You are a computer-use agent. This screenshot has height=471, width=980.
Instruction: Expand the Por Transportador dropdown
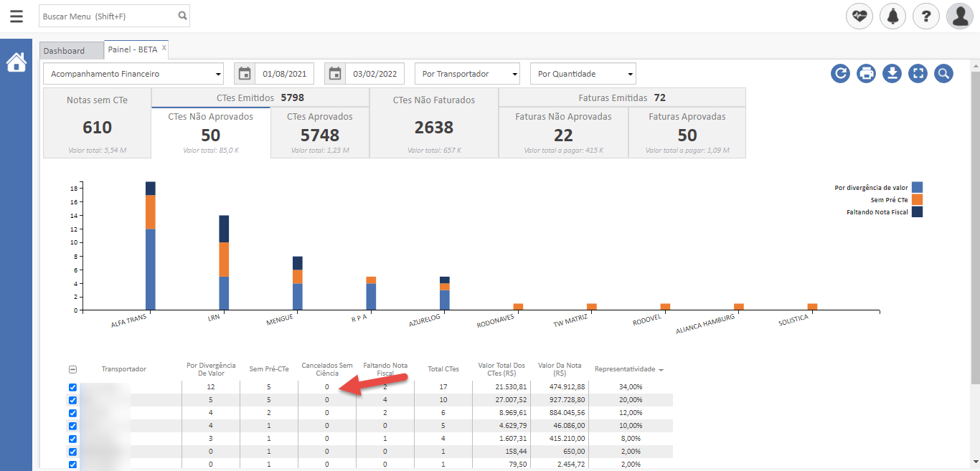coord(467,74)
